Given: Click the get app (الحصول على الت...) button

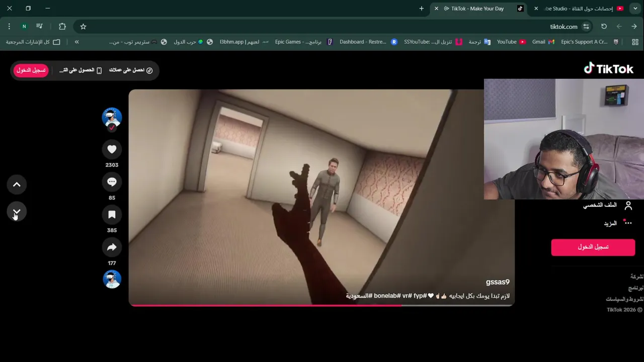Looking at the screenshot, I should 80,70.
